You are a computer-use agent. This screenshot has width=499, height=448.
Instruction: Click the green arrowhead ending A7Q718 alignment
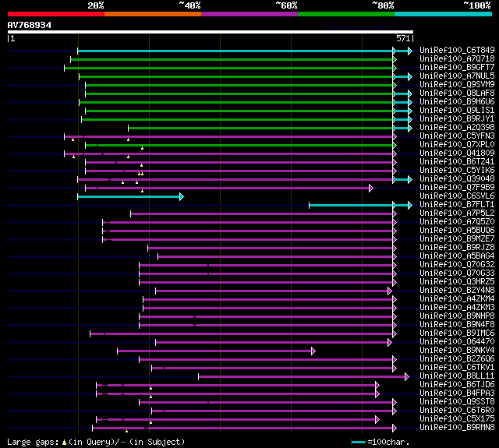[x=395, y=59]
